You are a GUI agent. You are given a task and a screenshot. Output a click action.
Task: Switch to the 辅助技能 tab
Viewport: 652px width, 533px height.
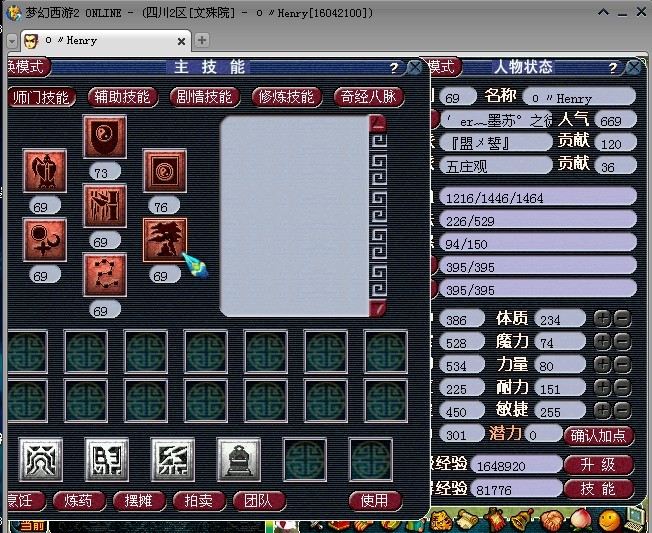point(122,97)
